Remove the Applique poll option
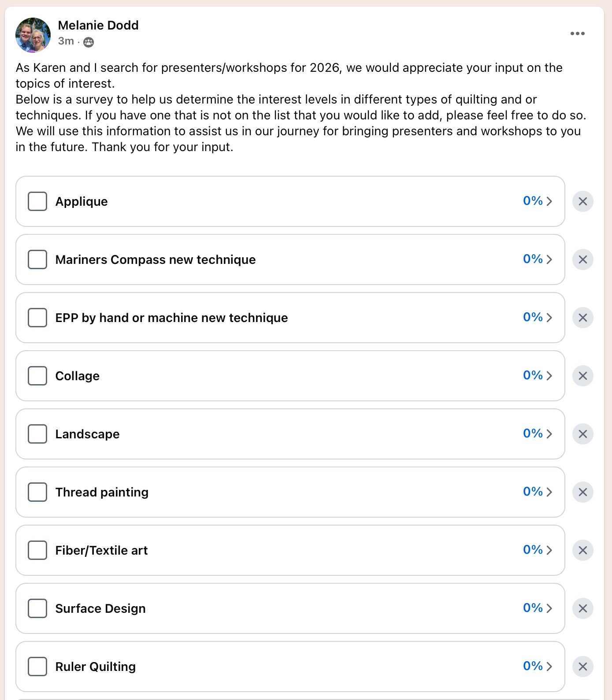The image size is (612, 700). click(x=582, y=201)
